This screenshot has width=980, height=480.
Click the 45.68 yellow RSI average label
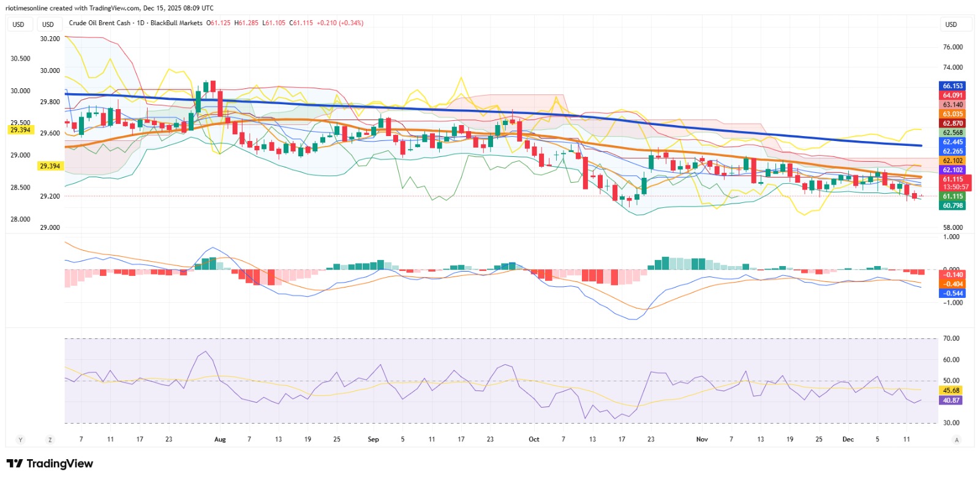pyautogui.click(x=951, y=390)
